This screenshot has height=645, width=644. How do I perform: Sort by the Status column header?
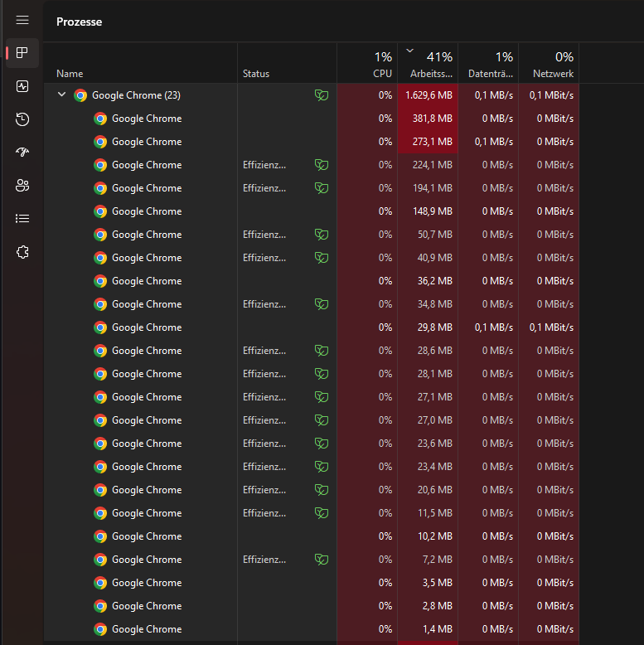point(287,63)
